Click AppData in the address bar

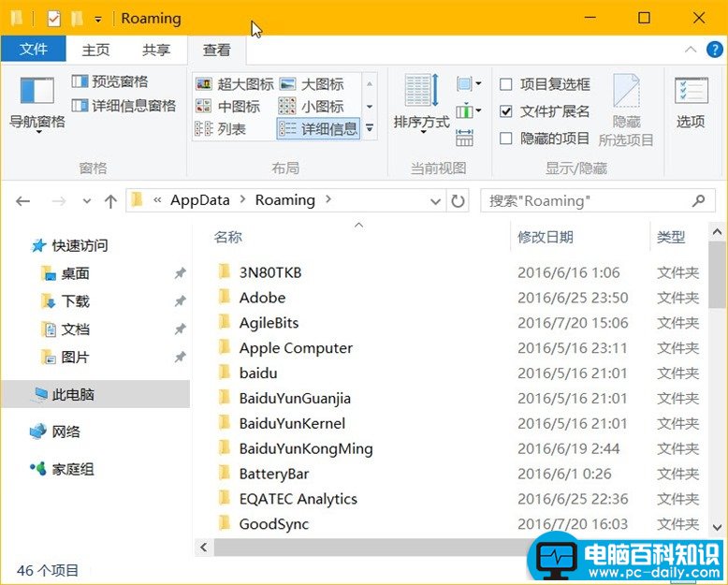pos(200,200)
